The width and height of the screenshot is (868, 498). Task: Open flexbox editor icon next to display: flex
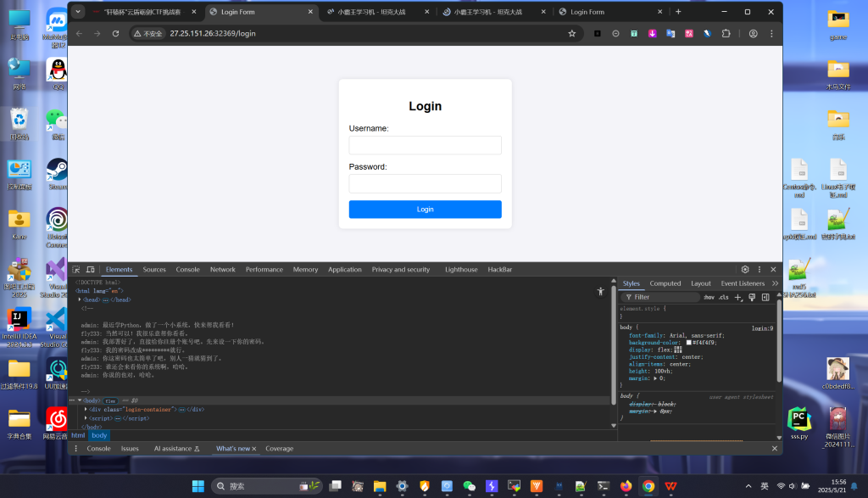[x=677, y=350]
